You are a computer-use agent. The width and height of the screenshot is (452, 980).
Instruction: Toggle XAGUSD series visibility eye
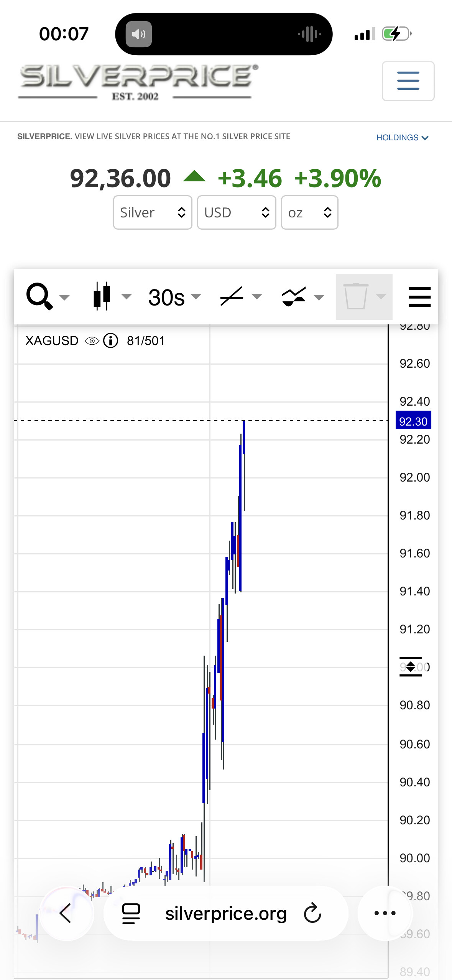click(92, 340)
